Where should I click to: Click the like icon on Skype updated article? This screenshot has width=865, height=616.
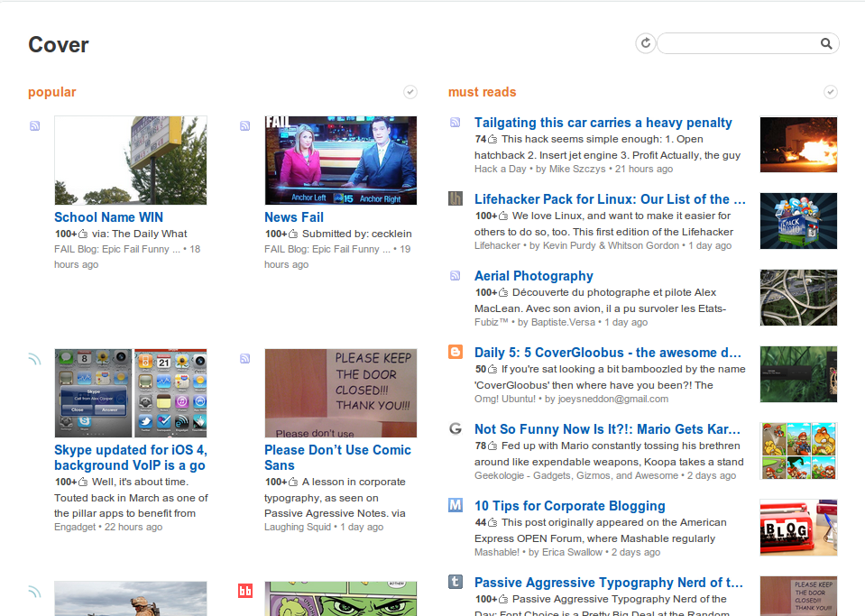coord(83,483)
